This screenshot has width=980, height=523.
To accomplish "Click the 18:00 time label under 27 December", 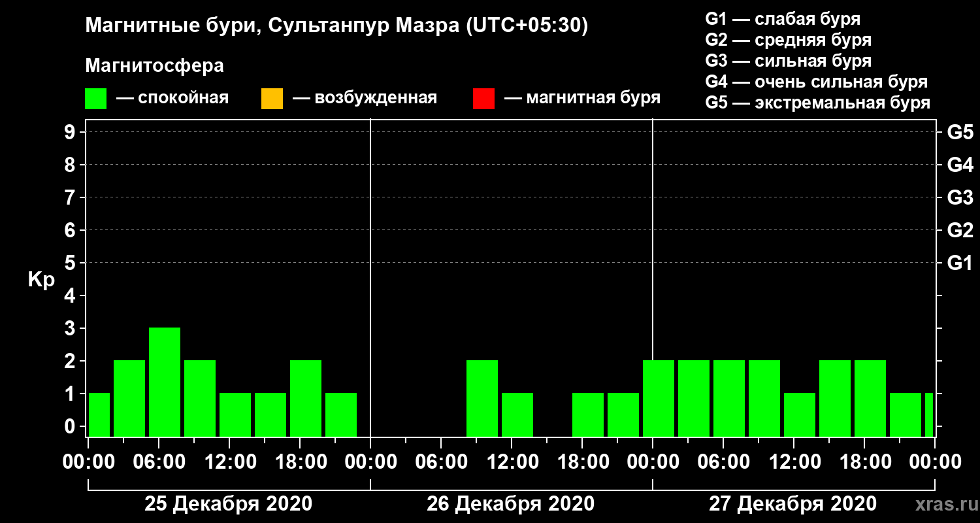I will [864, 462].
